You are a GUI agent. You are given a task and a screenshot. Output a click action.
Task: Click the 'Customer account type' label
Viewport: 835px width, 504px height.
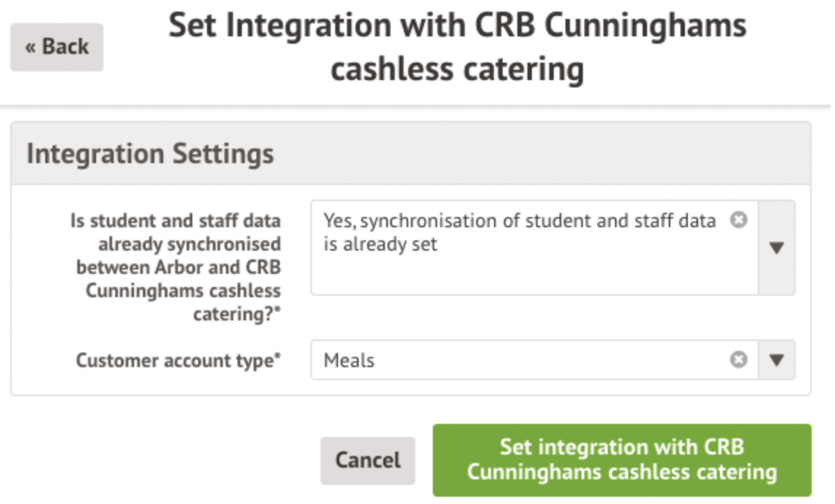point(175,360)
